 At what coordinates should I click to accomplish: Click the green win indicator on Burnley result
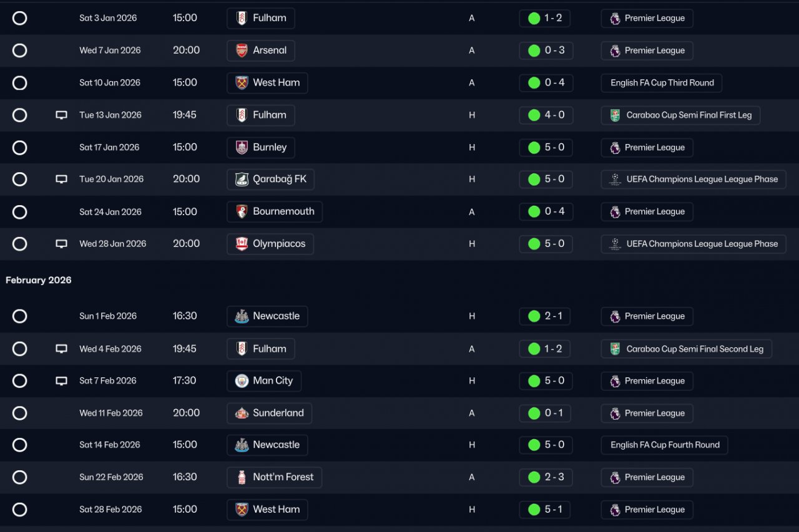(534, 148)
